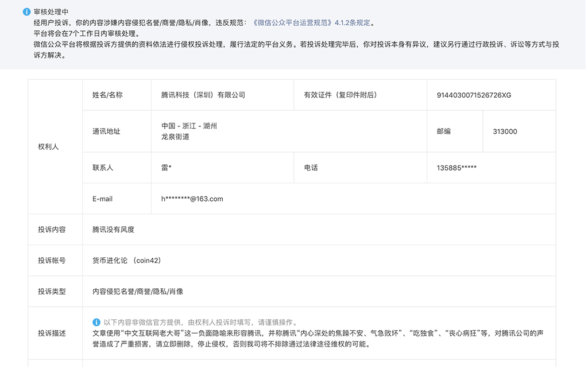
Task: Click the 联系人 label cell
Action: pyautogui.click(x=117, y=168)
